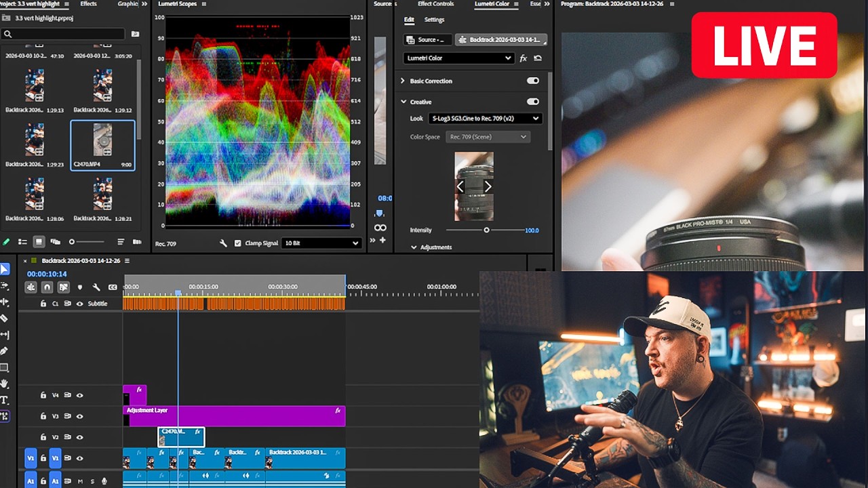Switch Project panel to freeform view
Viewport: 868px width, 488px height.
[x=55, y=241]
